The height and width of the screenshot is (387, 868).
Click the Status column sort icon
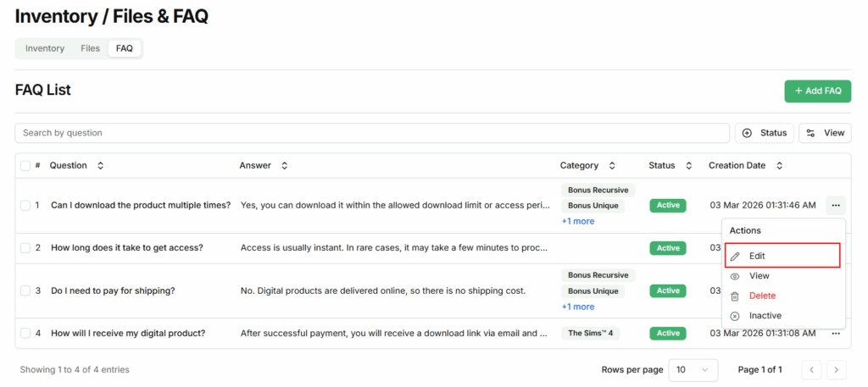688,166
